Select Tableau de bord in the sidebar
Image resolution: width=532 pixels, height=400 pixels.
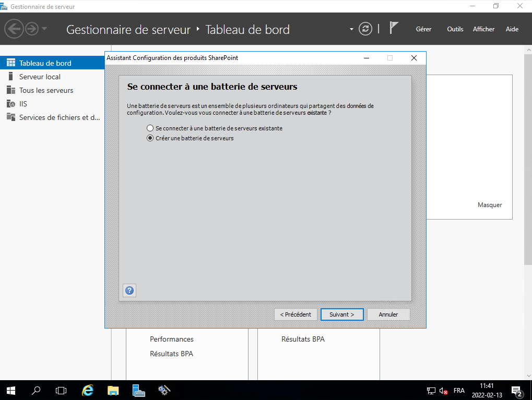tap(52, 63)
